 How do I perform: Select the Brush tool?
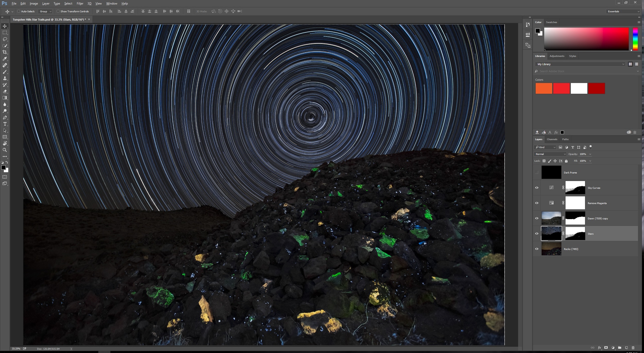(5, 72)
